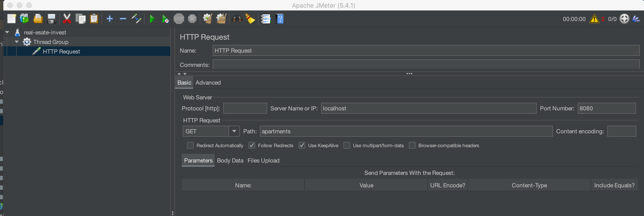
Task: Switch to the Basic tab
Action: tap(184, 83)
